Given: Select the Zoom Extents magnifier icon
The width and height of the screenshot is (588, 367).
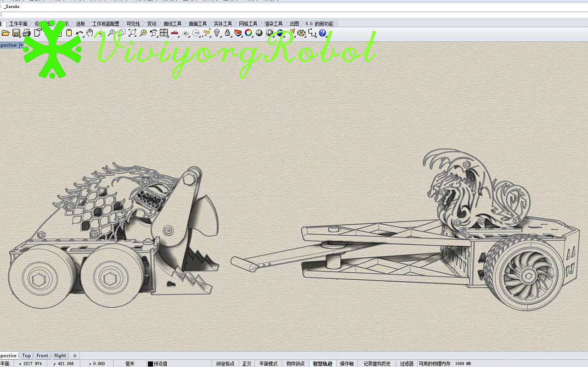Looking at the screenshot, I should click(x=132, y=33).
